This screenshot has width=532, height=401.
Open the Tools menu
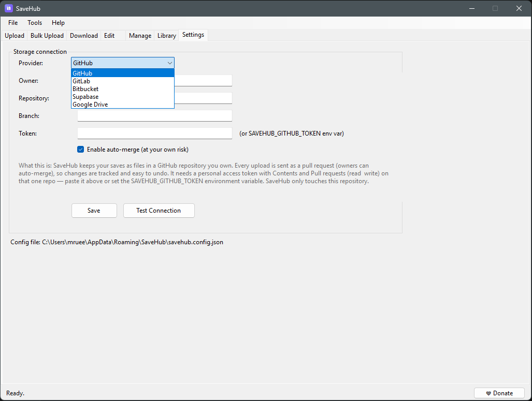[35, 23]
